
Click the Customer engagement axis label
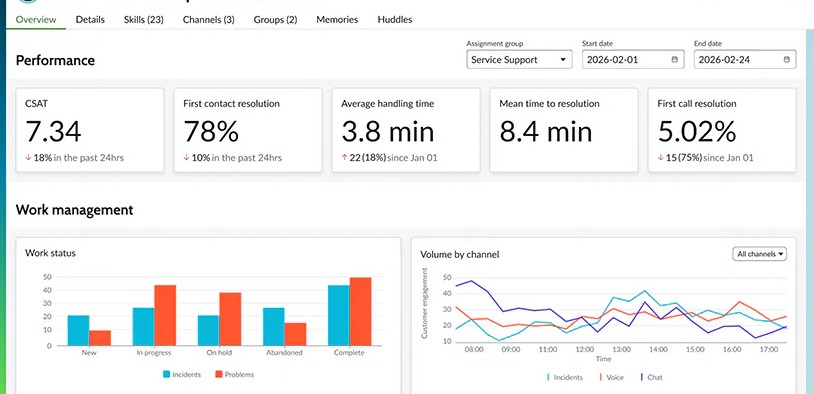(x=425, y=303)
